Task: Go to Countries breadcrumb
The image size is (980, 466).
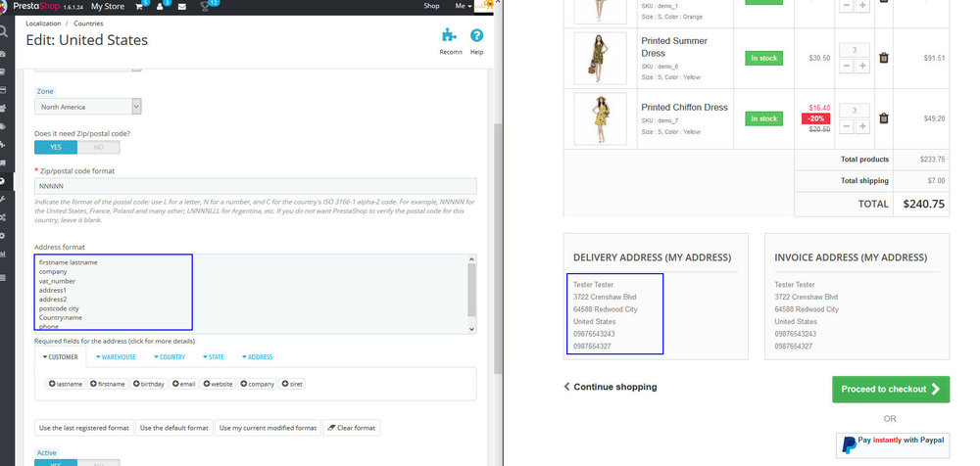Action: click(x=88, y=23)
